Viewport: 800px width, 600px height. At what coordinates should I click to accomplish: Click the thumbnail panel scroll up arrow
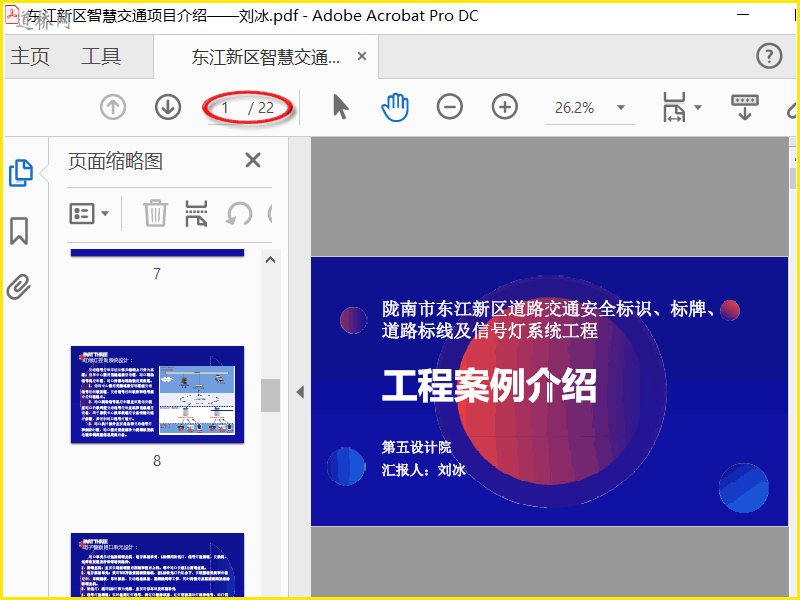click(270, 260)
